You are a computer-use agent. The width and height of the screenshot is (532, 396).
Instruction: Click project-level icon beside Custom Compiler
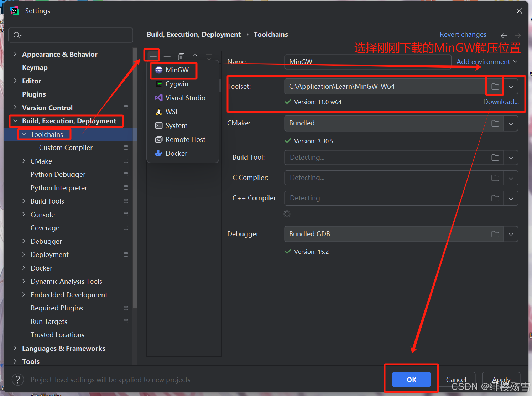point(126,148)
